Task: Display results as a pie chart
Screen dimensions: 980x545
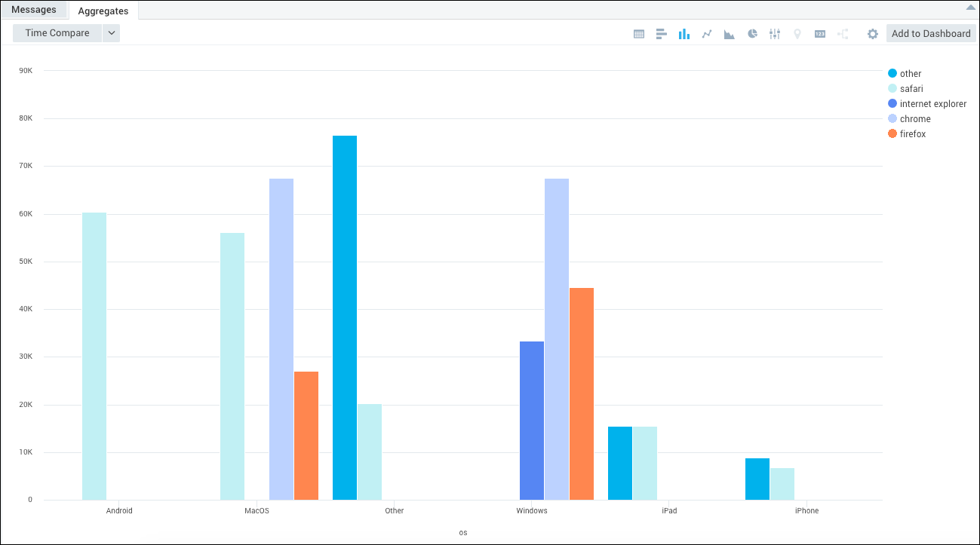Action: coord(752,33)
